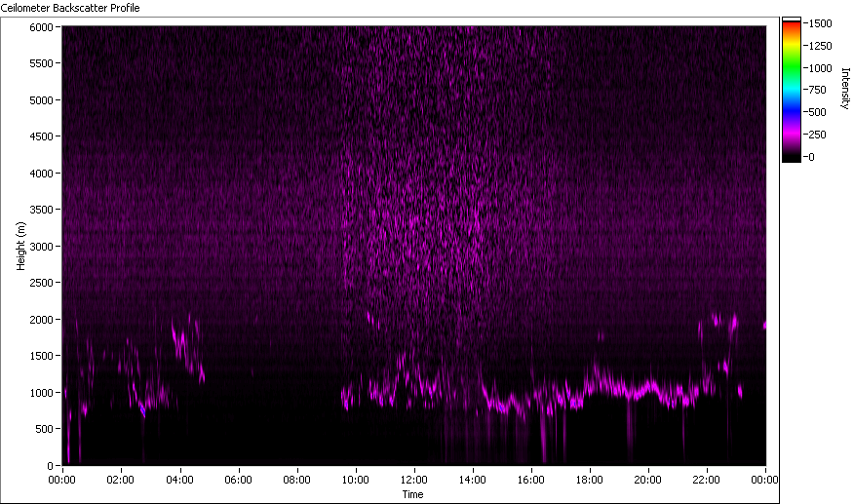Select the 500 intensity scale value

[x=818, y=112]
